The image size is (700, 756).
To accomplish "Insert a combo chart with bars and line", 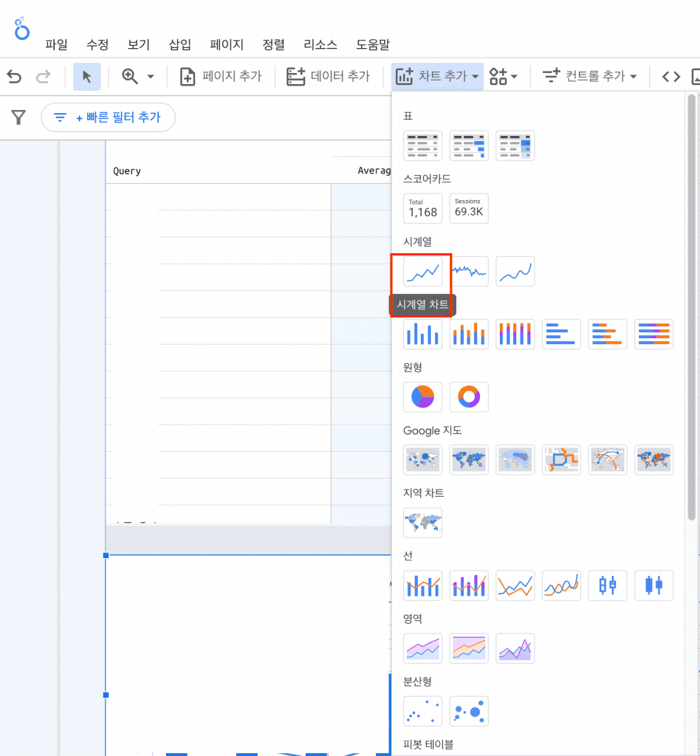I will click(x=423, y=585).
